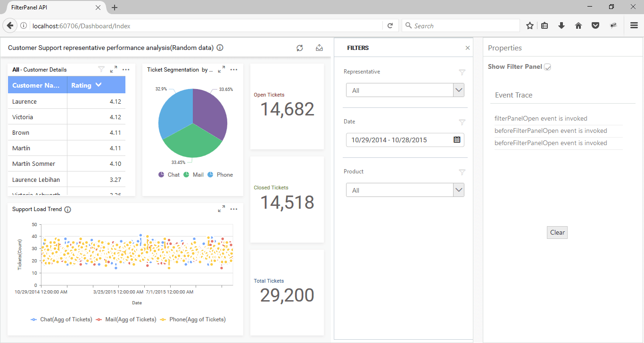Maximize the Support Load Trend chart
The height and width of the screenshot is (343, 644).
click(x=222, y=209)
